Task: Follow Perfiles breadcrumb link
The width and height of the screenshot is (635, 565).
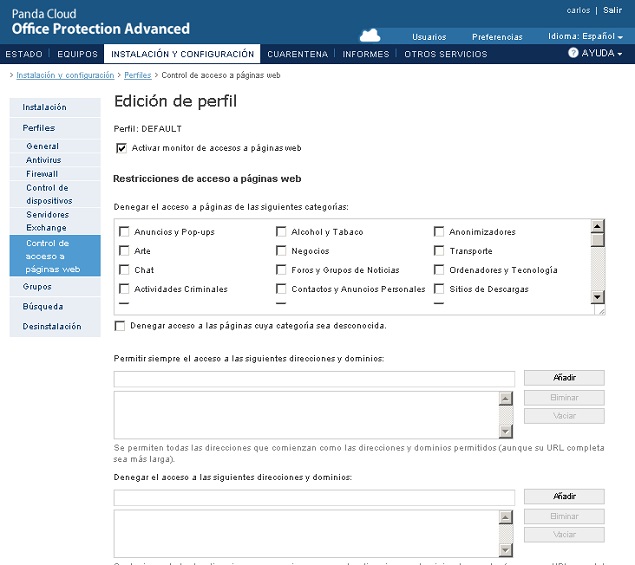Action: tap(138, 75)
